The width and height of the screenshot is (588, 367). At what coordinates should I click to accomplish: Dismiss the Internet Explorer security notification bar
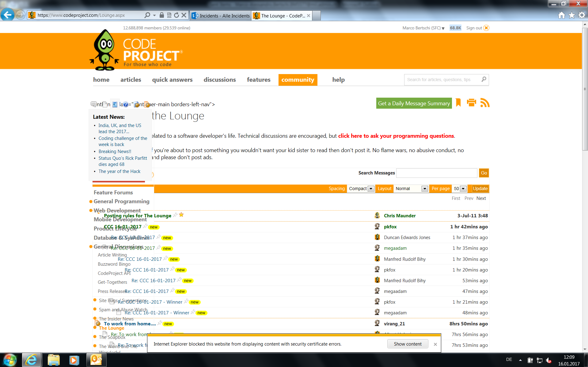(x=435, y=344)
